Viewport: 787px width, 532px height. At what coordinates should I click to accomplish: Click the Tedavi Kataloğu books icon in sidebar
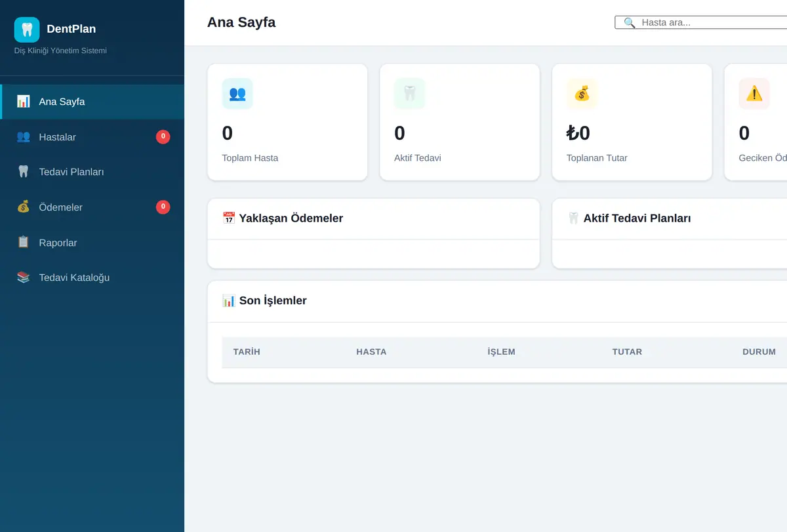(x=24, y=277)
